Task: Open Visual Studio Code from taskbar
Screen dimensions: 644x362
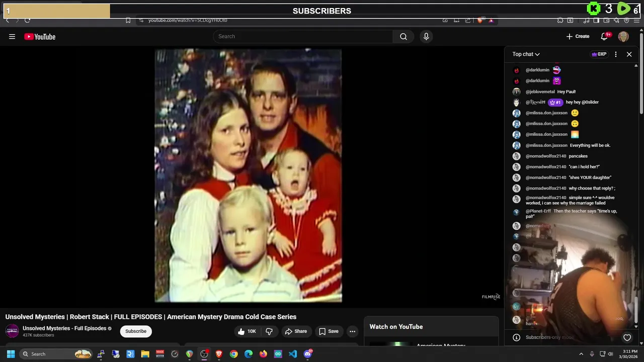Action: (x=293, y=354)
